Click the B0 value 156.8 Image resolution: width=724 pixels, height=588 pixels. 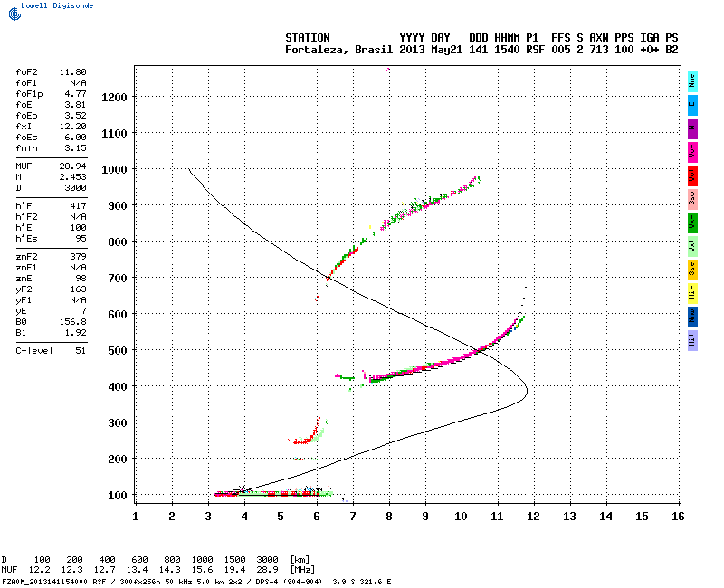point(73,322)
